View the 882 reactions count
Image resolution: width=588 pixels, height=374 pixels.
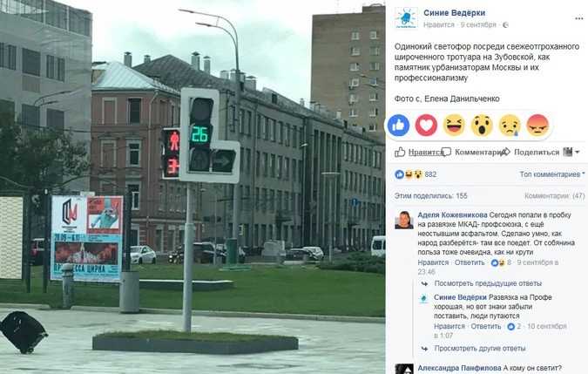pos(430,174)
